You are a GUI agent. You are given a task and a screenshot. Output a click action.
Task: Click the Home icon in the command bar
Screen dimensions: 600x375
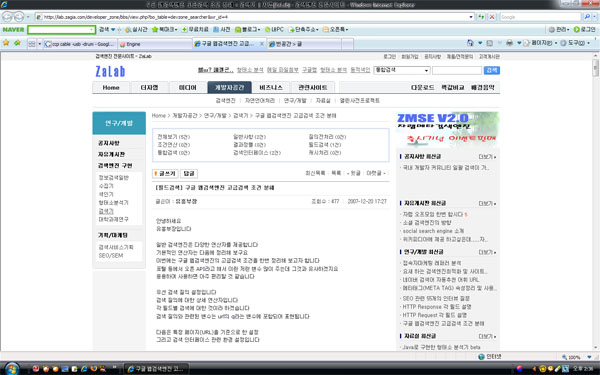tap(470, 43)
